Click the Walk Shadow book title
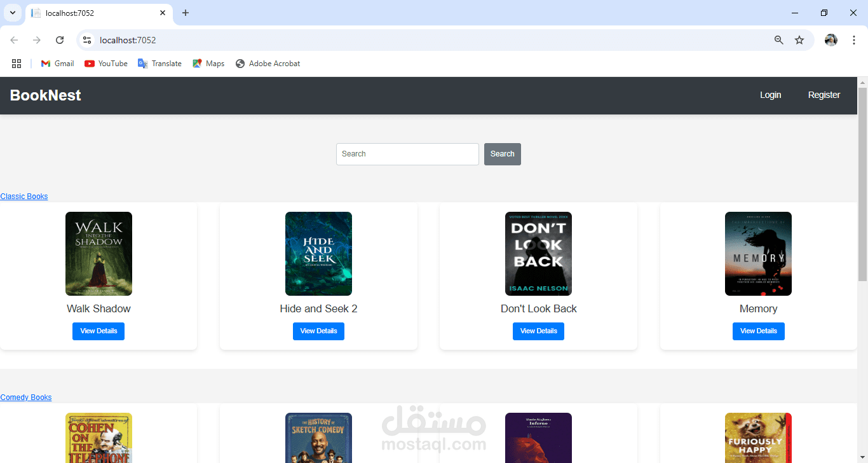This screenshot has height=463, width=868. point(98,309)
